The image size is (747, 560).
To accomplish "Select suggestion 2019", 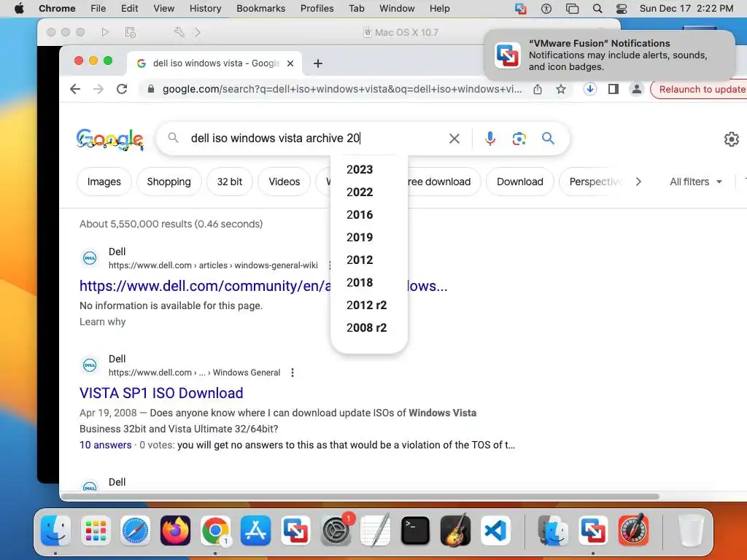I will click(x=360, y=237).
